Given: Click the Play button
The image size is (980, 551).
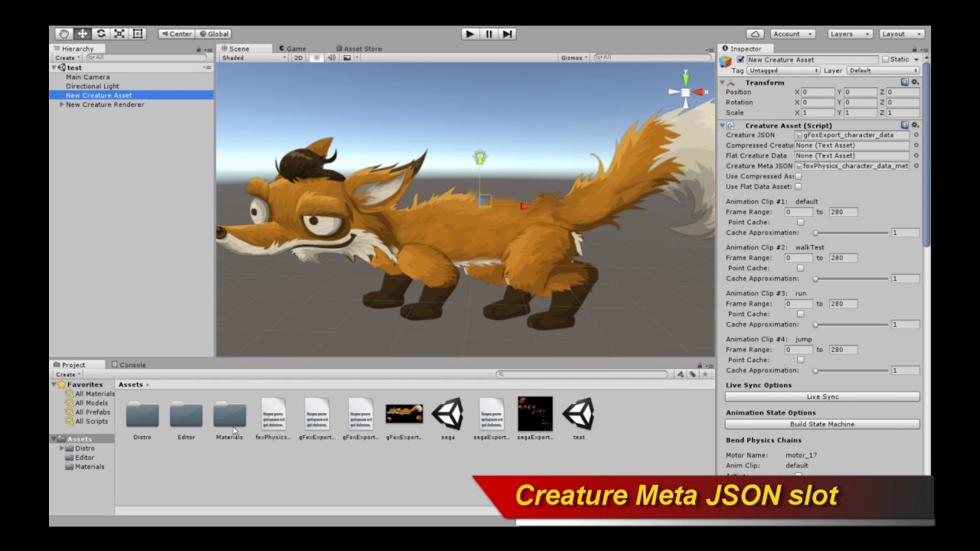Looking at the screenshot, I should (470, 34).
